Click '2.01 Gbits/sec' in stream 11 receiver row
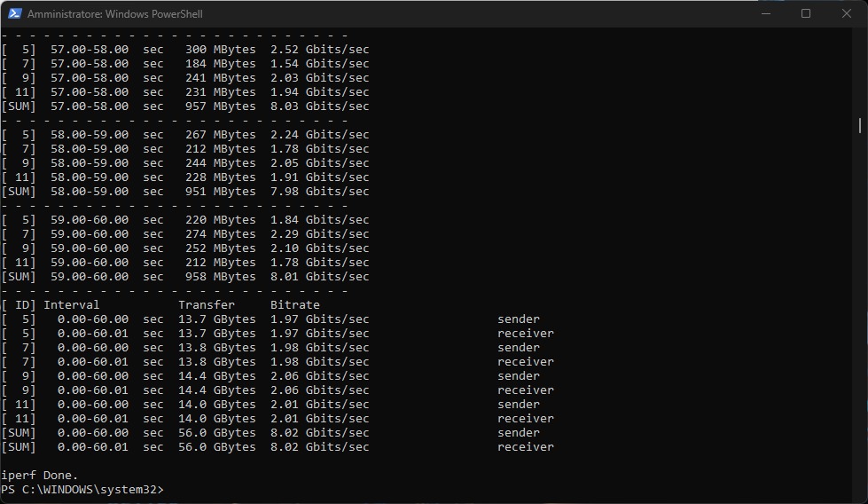Image resolution: width=868 pixels, height=504 pixels. [x=320, y=418]
